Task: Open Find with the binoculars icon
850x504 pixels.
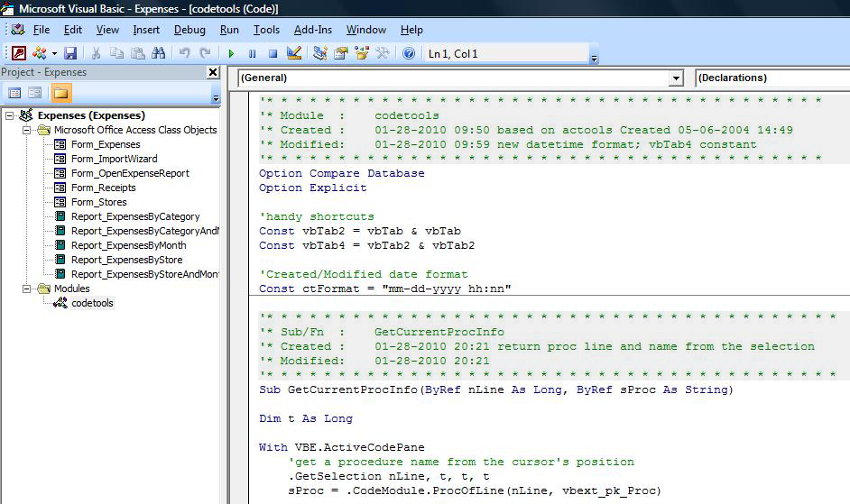Action: tap(158, 53)
